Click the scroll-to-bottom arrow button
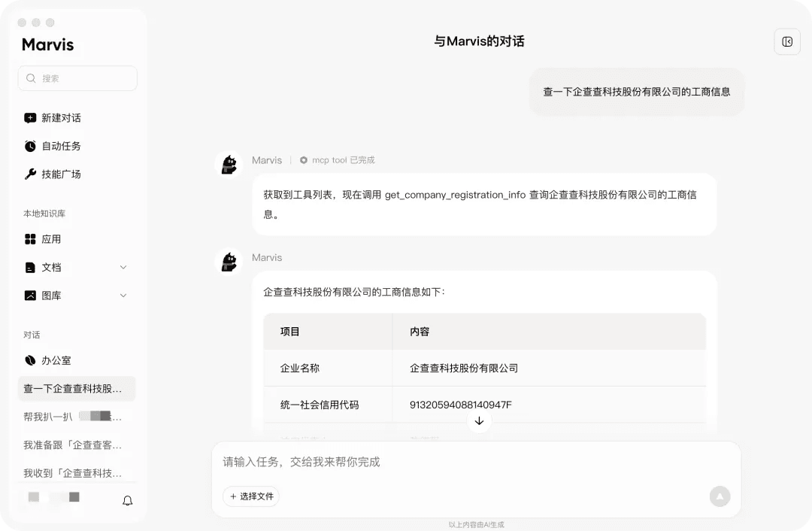The width and height of the screenshot is (812, 531). coord(479,420)
